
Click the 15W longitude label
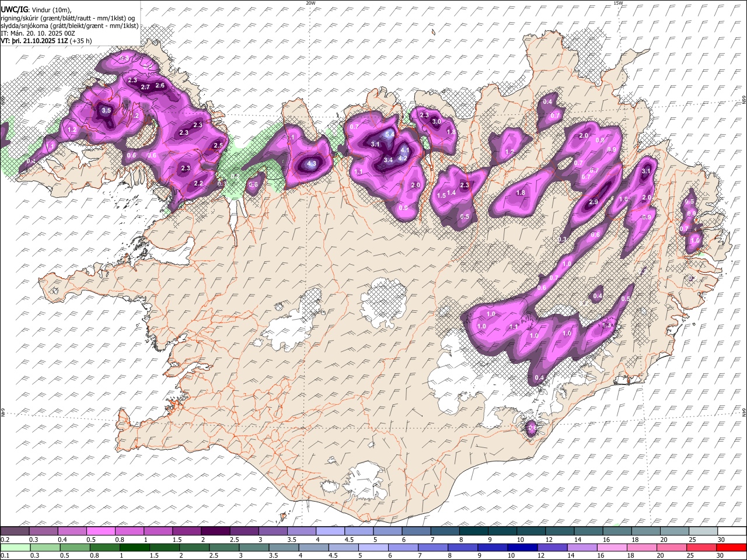[x=618, y=3]
